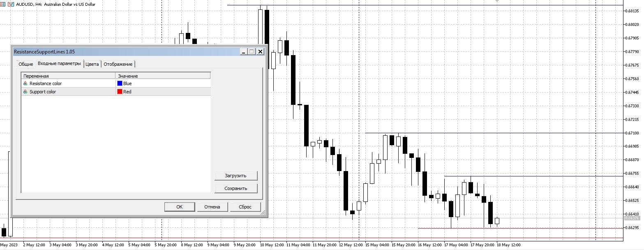Click the color wheel icon beside Support color

click(24, 91)
